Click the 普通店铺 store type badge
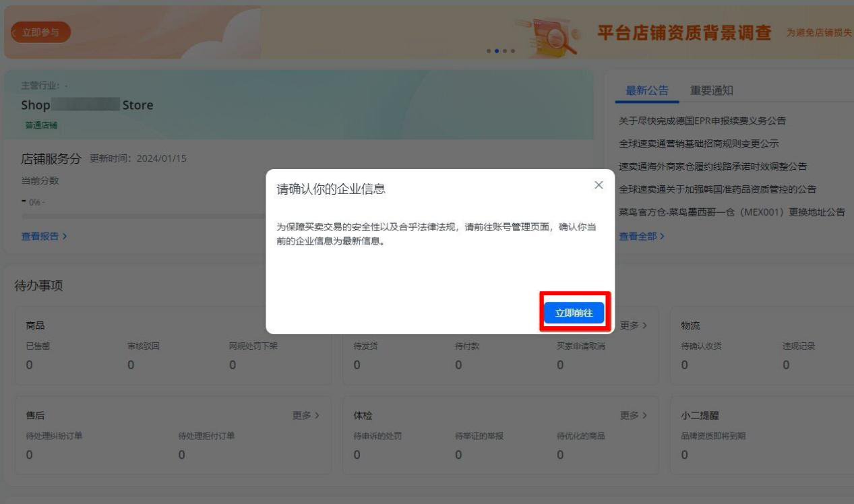The height and width of the screenshot is (504, 854). [x=41, y=125]
